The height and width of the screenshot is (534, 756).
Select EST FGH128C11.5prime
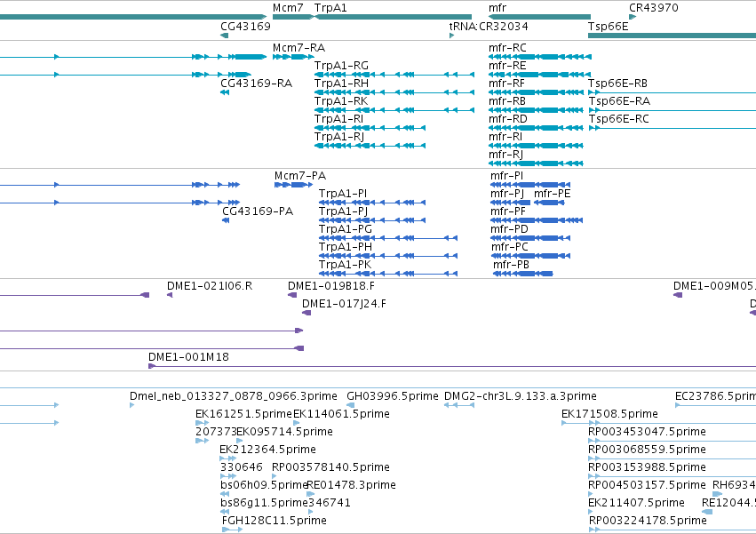click(x=275, y=521)
